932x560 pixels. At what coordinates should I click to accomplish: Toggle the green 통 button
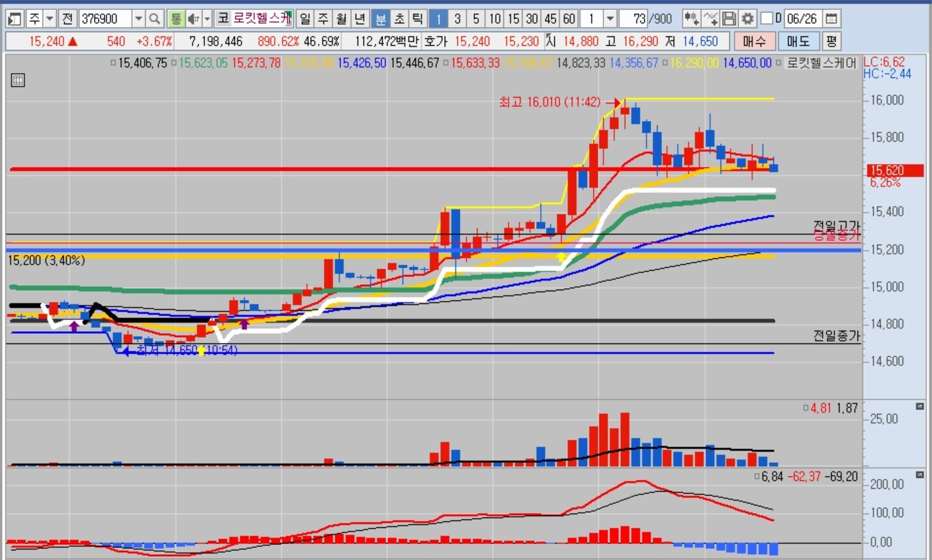(175, 18)
